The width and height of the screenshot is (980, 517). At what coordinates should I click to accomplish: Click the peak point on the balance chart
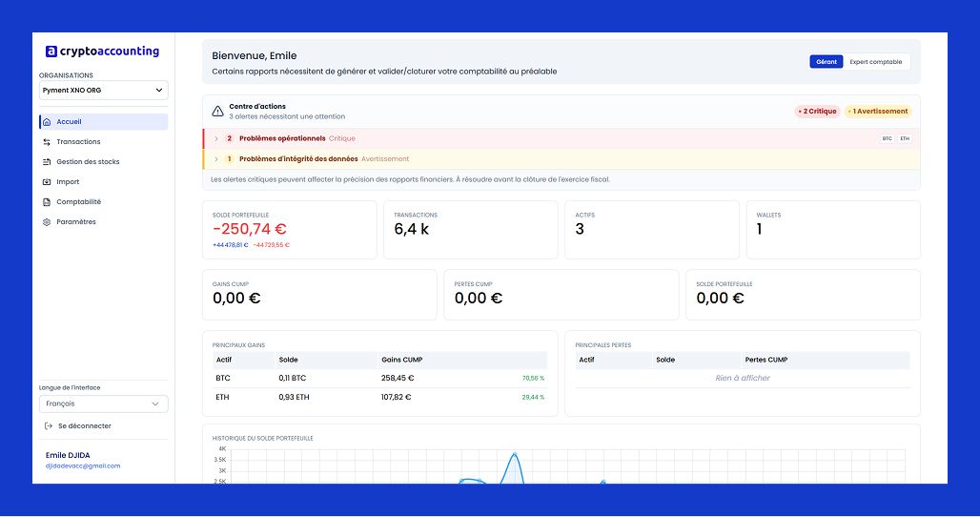coord(515,454)
